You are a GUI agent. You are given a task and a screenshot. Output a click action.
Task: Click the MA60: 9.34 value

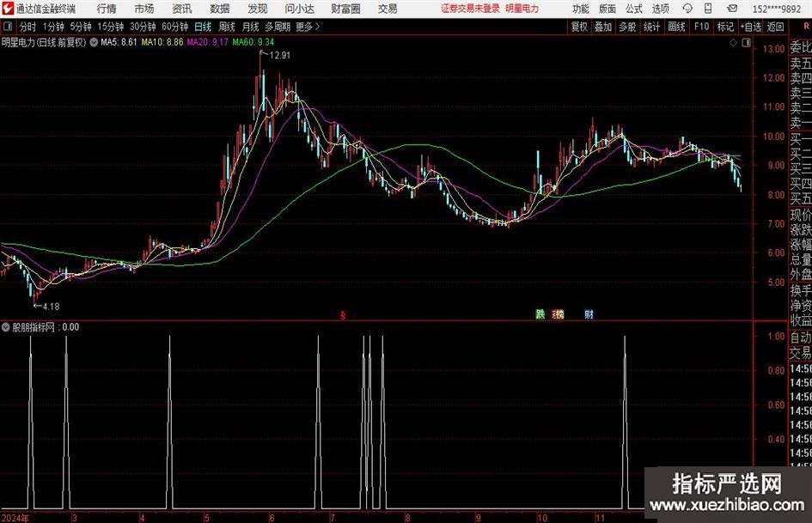(253, 42)
